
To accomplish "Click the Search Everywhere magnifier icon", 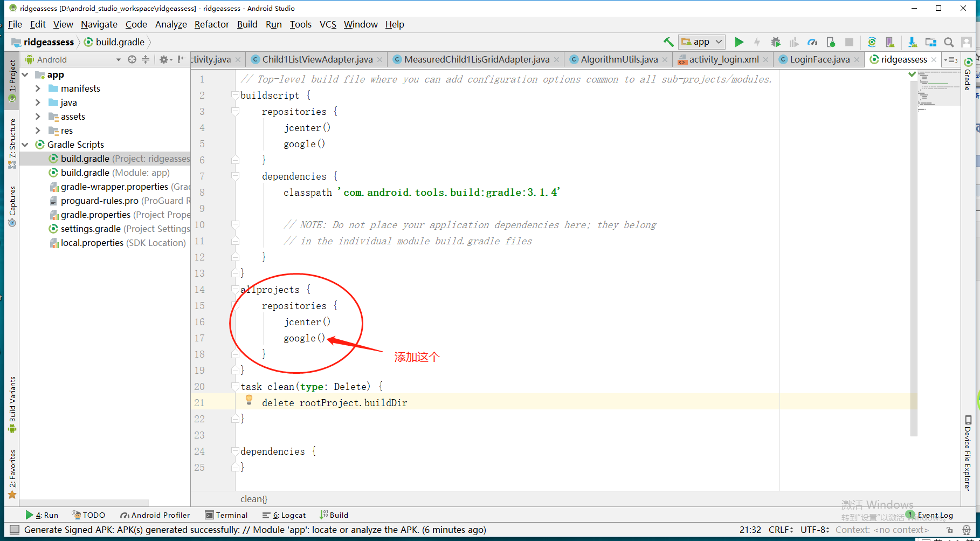I will [x=949, y=42].
